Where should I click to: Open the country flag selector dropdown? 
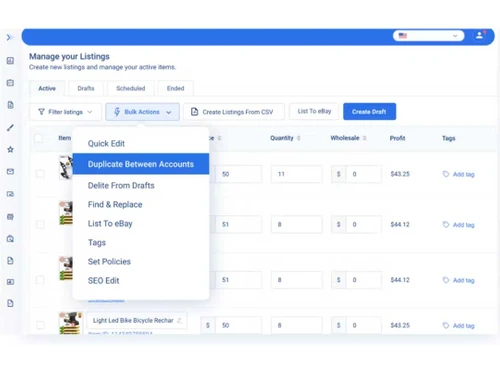click(x=428, y=35)
